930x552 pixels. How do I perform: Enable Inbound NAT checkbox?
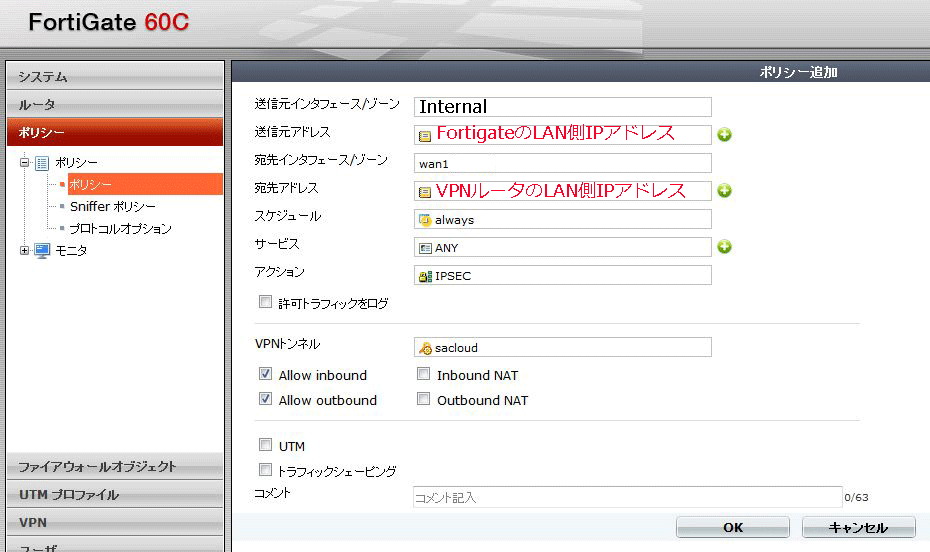point(423,374)
